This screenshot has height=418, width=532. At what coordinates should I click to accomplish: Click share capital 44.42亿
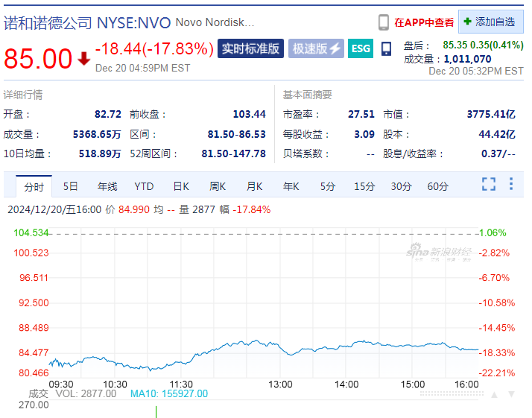click(497, 134)
